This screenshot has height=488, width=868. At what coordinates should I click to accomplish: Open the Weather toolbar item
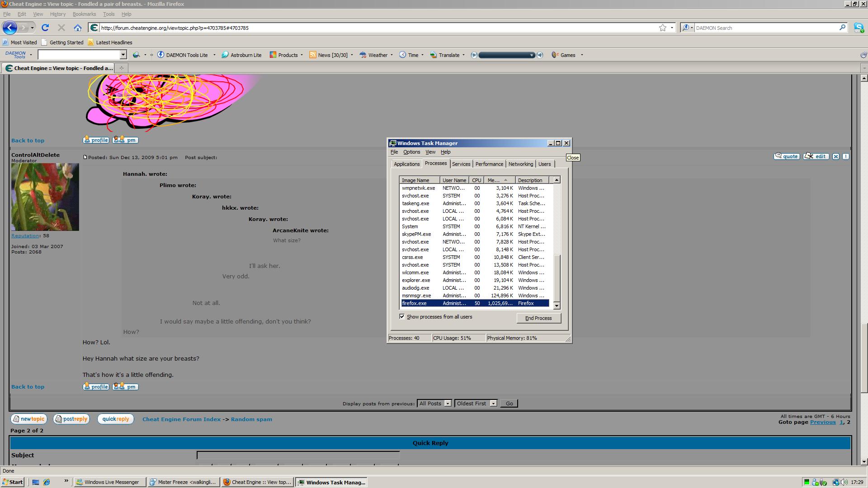[x=373, y=55]
